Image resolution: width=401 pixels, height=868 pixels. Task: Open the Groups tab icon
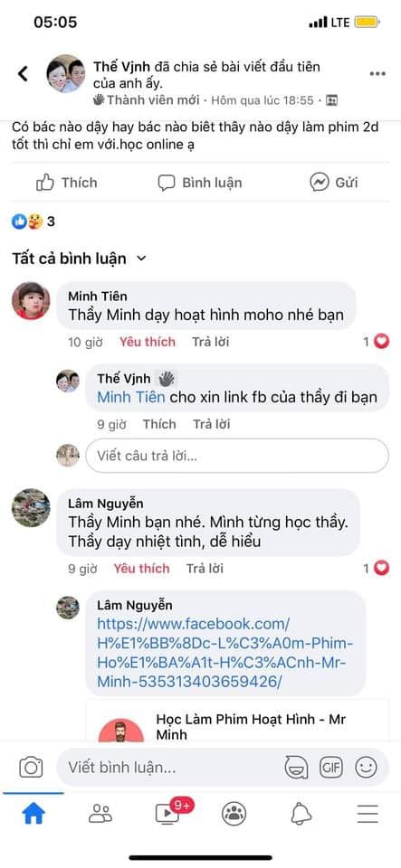(234, 813)
